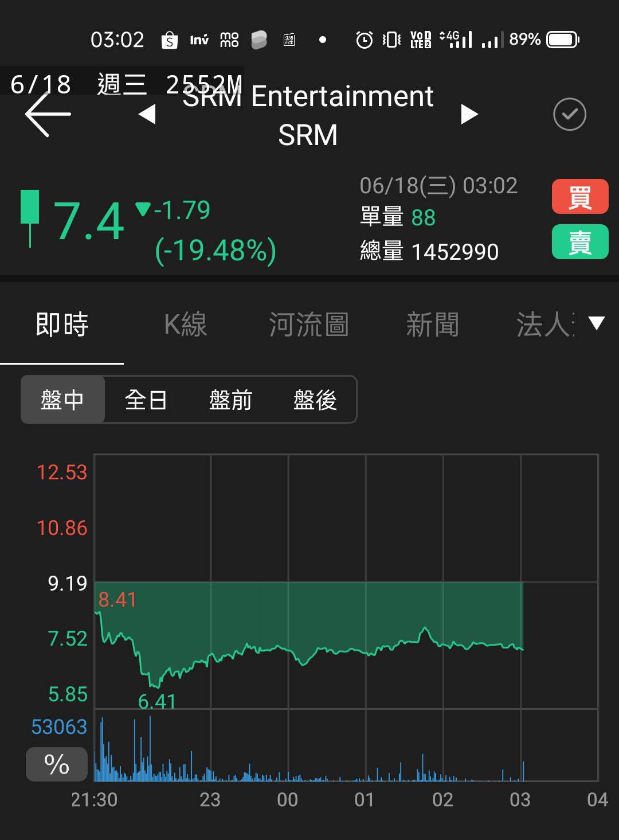Tap the back arrow icon

tap(48, 114)
